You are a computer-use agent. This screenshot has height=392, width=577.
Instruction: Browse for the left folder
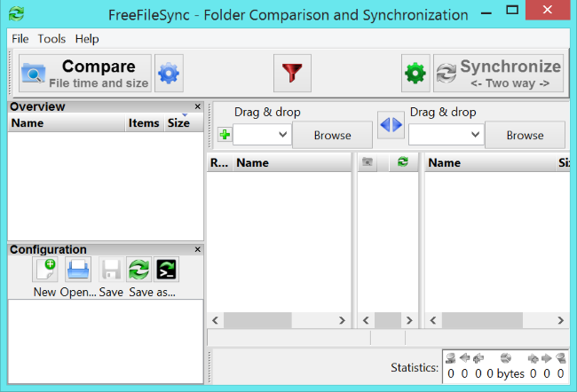point(332,135)
